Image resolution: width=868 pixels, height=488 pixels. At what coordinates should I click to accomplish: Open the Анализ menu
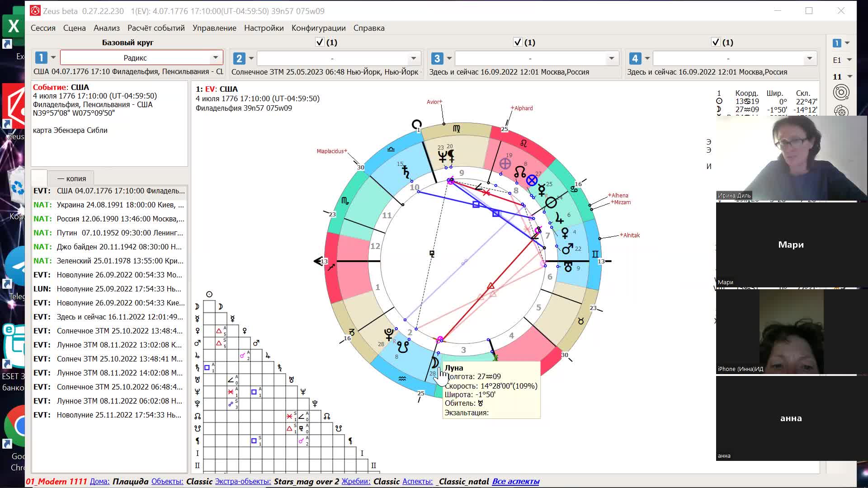coord(107,28)
